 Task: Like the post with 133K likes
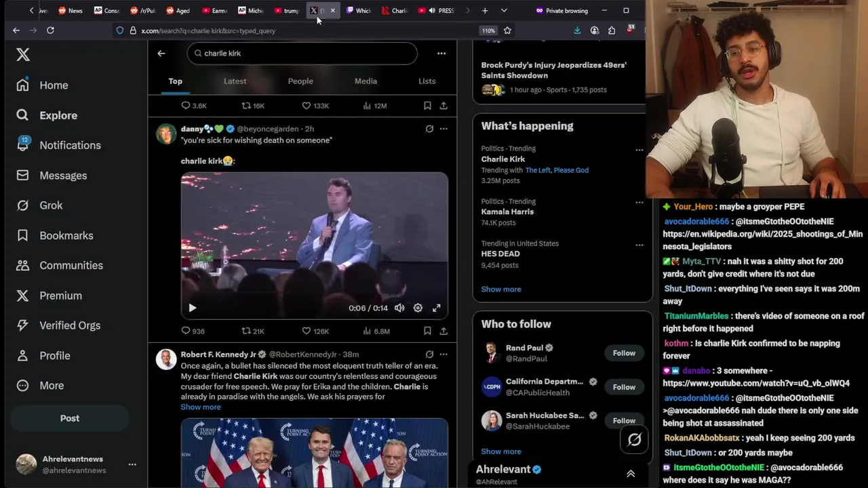point(315,106)
